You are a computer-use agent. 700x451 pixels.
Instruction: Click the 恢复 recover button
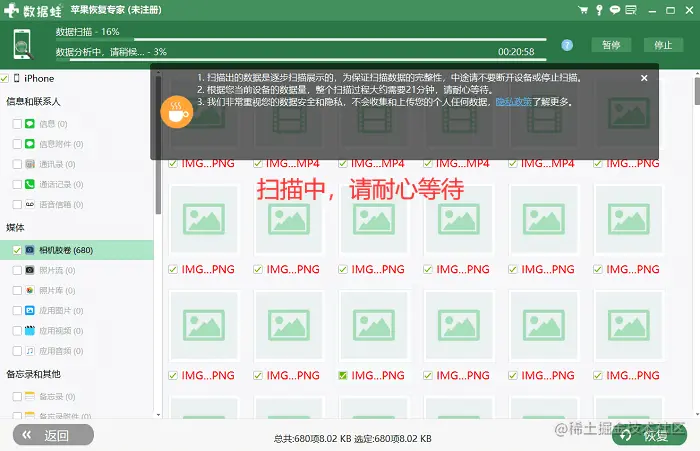click(649, 435)
